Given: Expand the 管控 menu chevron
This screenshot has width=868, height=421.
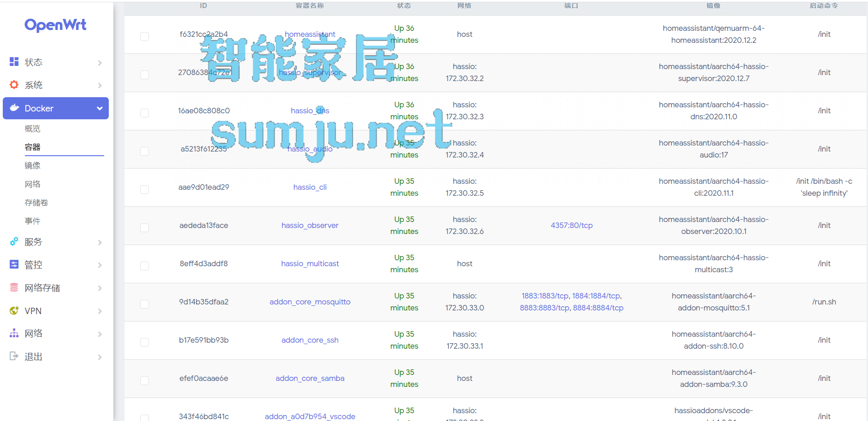Looking at the screenshot, I should point(100,265).
